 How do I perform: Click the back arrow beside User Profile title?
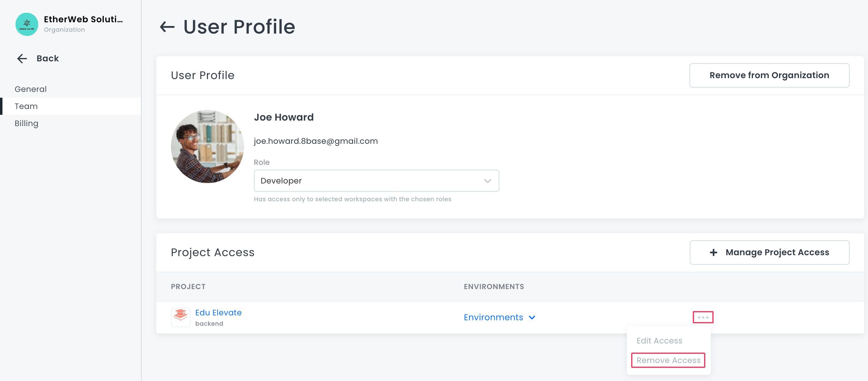pos(167,27)
